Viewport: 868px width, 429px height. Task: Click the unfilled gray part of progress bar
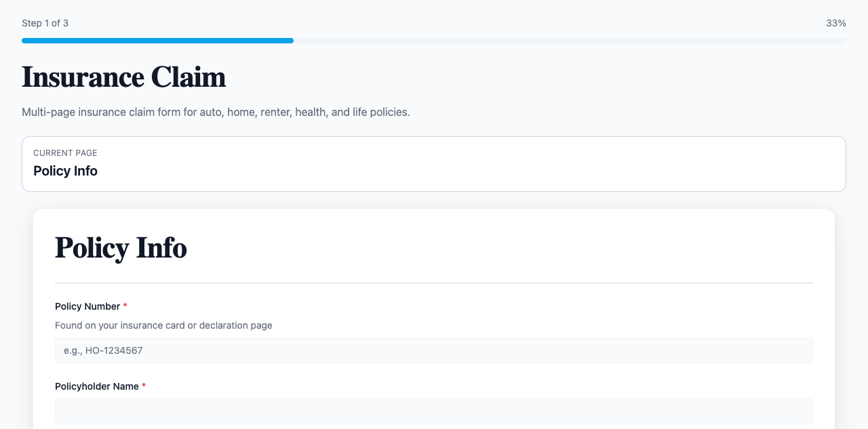click(570, 41)
